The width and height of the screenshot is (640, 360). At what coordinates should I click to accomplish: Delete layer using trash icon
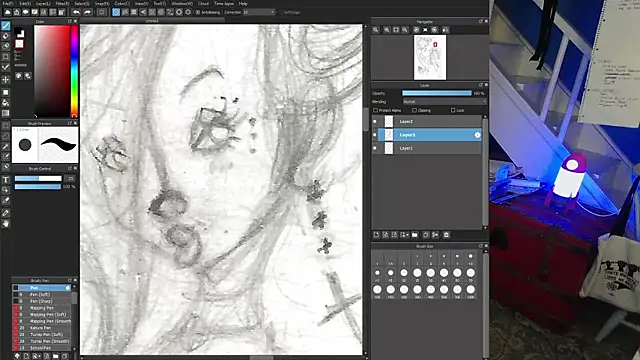(446, 235)
